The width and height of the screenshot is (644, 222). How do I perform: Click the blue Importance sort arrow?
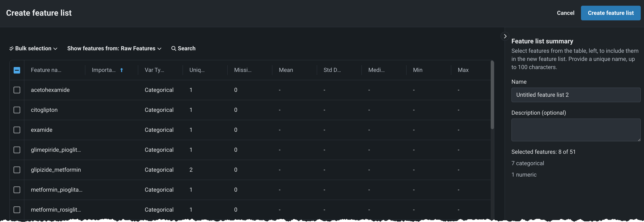122,70
